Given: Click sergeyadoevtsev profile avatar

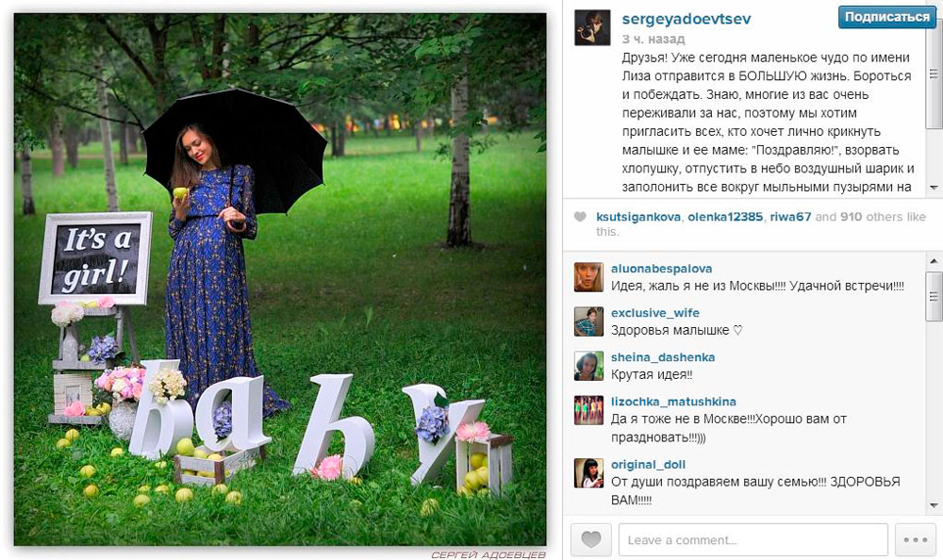Looking at the screenshot, I should [x=592, y=27].
